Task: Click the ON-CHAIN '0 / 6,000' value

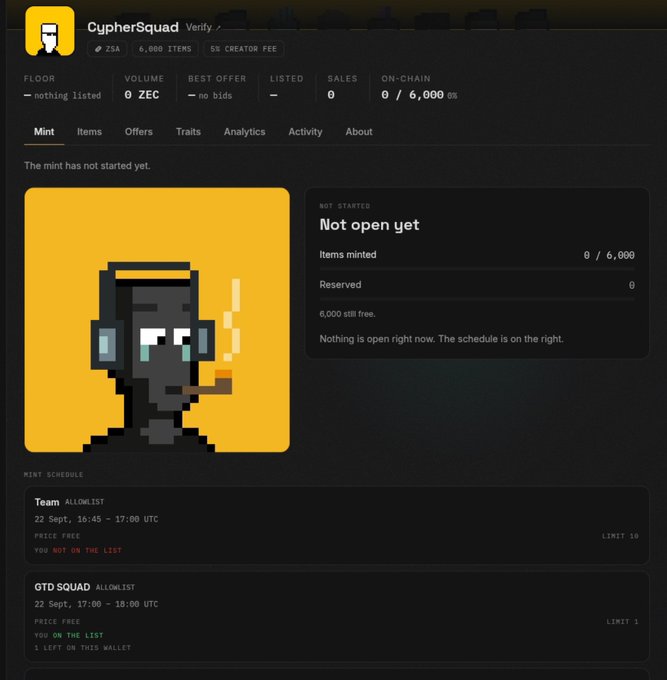Action: coord(413,95)
